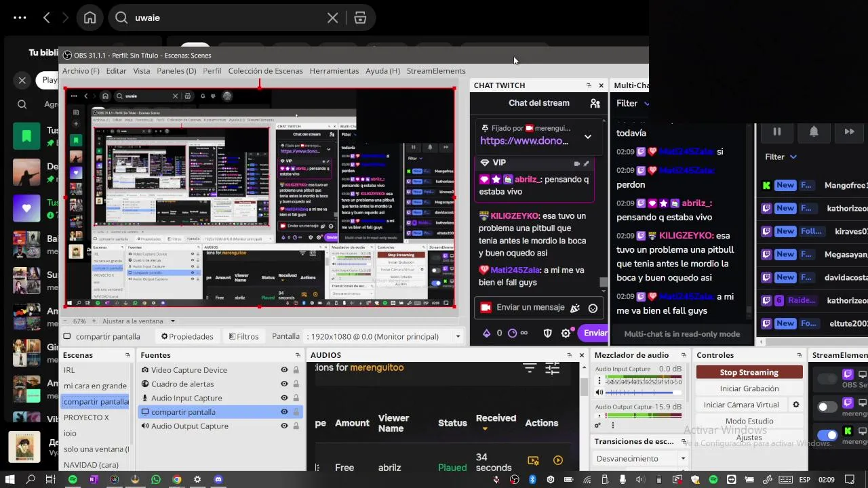Click Stop Streaming button
Screen dimensions: 868x488
pos(749,372)
